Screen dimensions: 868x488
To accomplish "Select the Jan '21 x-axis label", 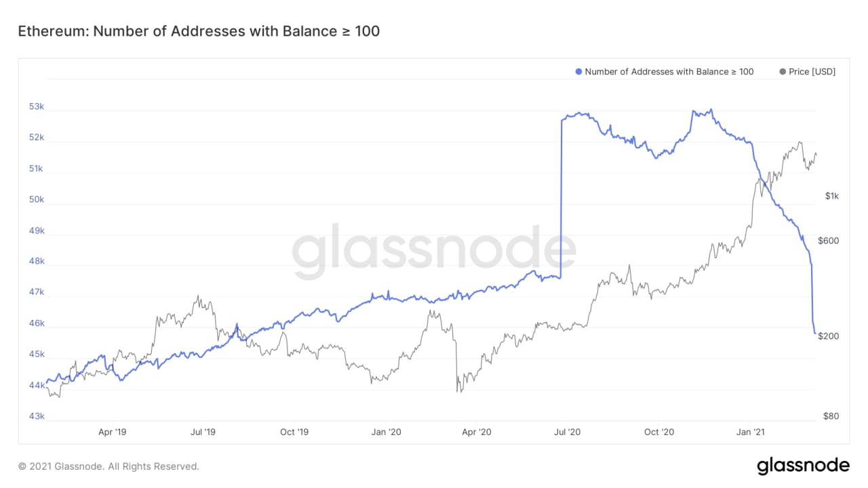I will tap(751, 431).
